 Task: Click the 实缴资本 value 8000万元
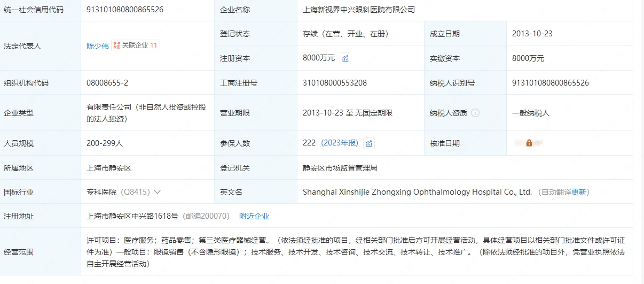(x=528, y=58)
